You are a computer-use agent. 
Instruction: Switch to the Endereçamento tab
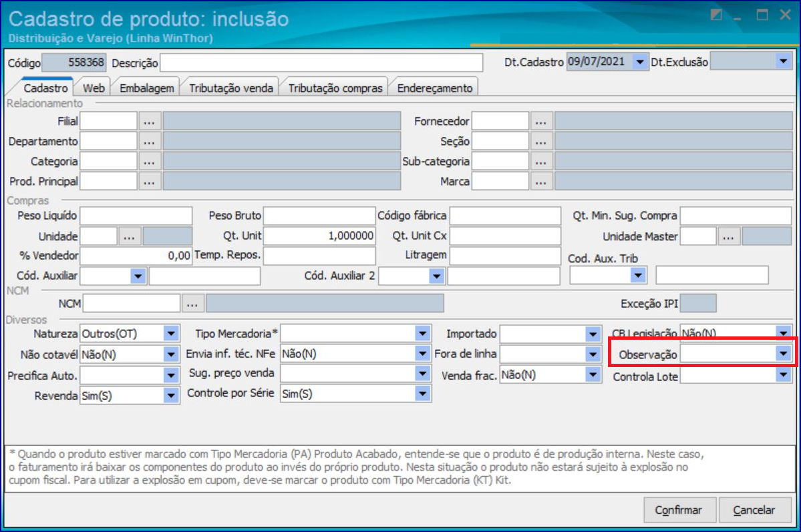(x=435, y=88)
